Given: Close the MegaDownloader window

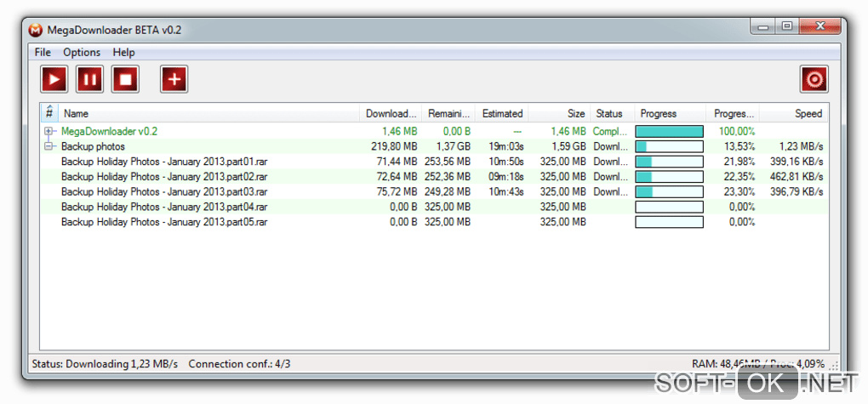Looking at the screenshot, I should pyautogui.click(x=821, y=26).
